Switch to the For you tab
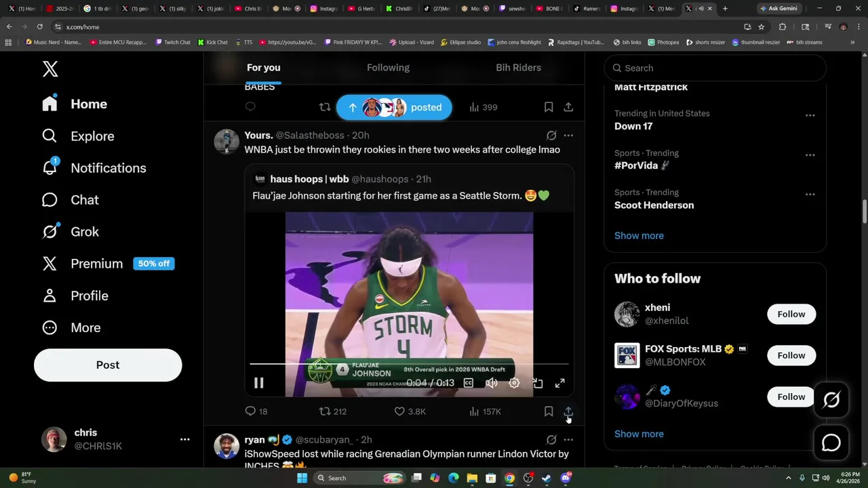 pyautogui.click(x=263, y=67)
